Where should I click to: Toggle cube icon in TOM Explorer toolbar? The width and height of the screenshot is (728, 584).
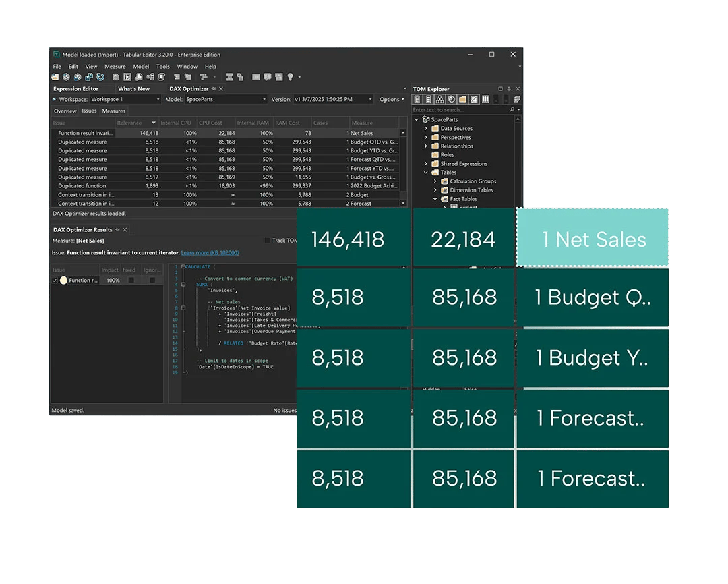[451, 99]
